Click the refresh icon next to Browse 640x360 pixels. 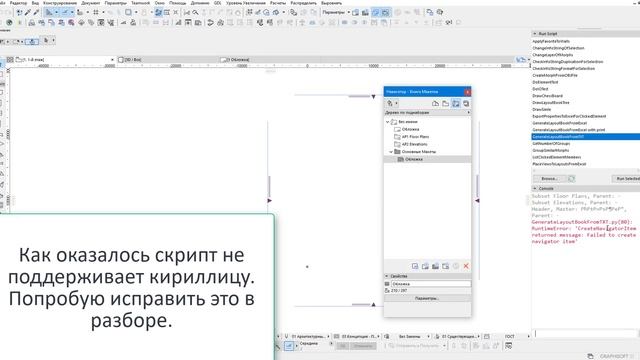click(x=571, y=179)
